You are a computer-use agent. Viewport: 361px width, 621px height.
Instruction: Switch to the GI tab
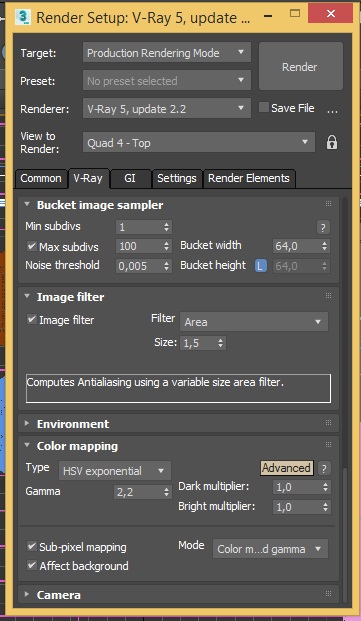130,179
